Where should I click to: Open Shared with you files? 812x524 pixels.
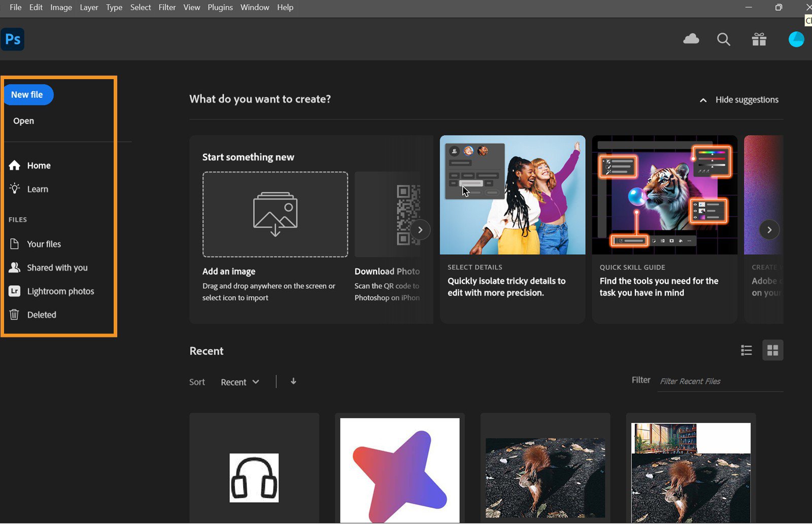click(57, 267)
